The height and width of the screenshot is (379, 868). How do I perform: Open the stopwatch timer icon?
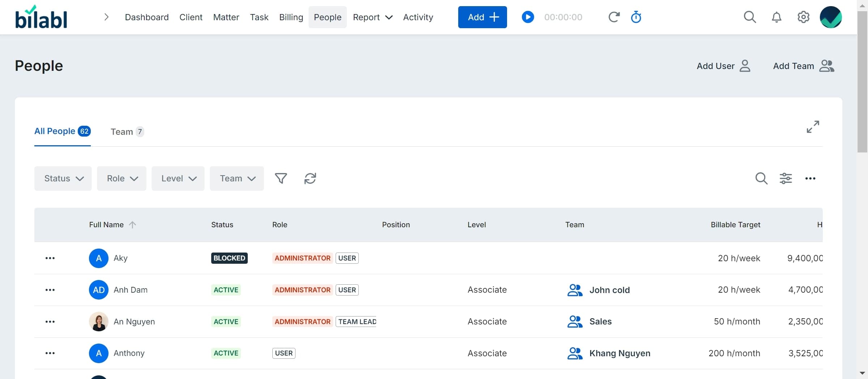pyautogui.click(x=636, y=17)
